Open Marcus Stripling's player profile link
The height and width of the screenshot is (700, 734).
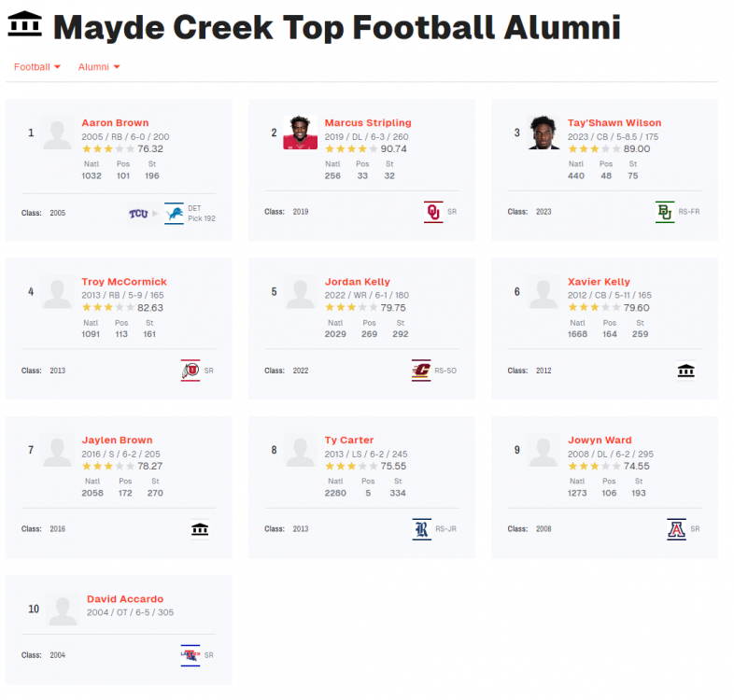pos(368,123)
